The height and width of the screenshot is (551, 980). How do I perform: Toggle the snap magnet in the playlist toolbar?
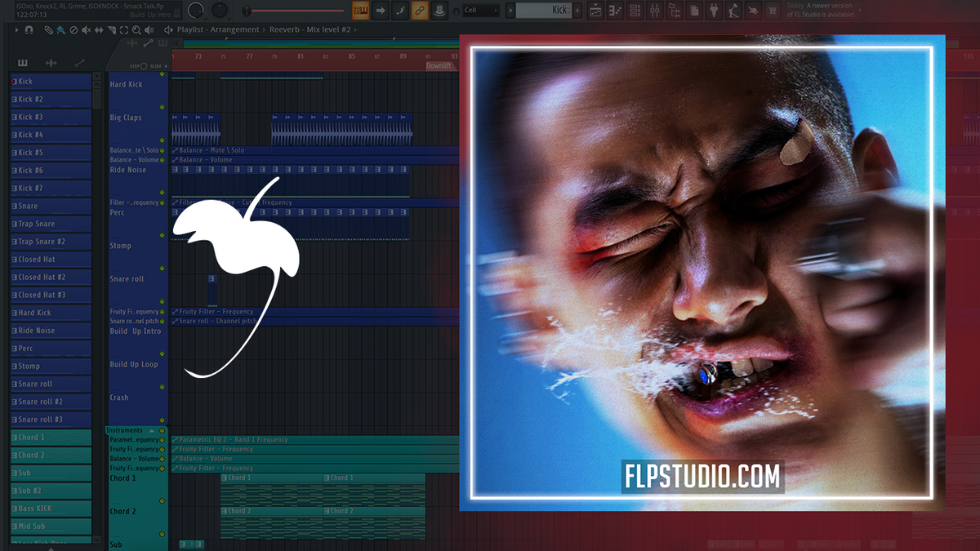coord(28,30)
